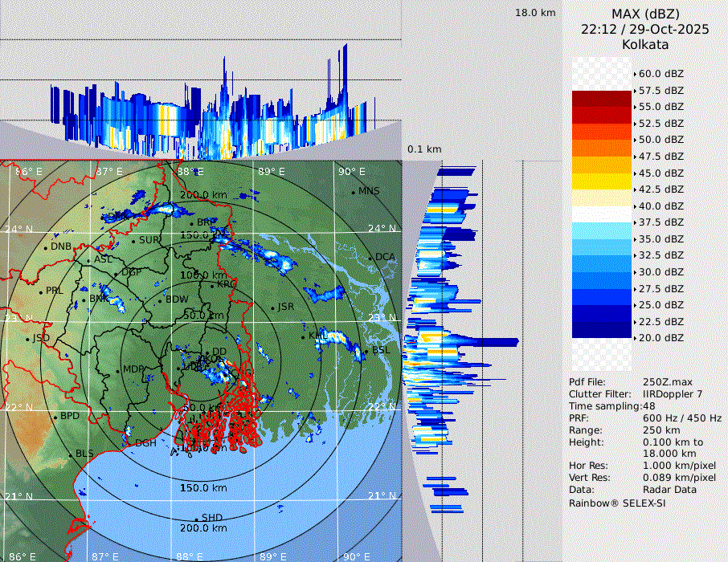Click the BDW station point
The width and height of the screenshot is (728, 562).
click(160, 300)
